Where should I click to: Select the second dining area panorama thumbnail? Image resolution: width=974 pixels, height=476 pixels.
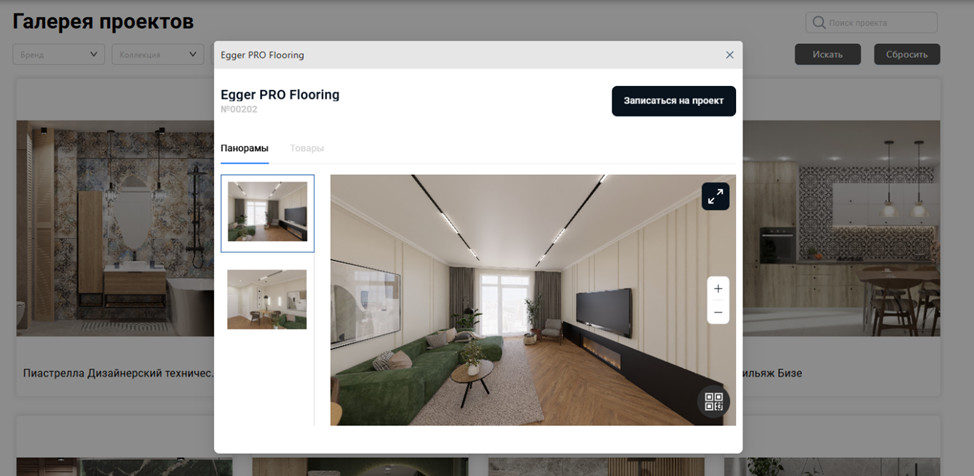pyautogui.click(x=267, y=299)
